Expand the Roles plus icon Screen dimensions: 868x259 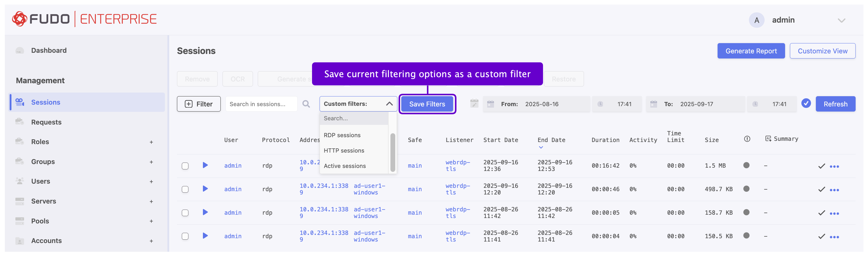[x=151, y=142]
